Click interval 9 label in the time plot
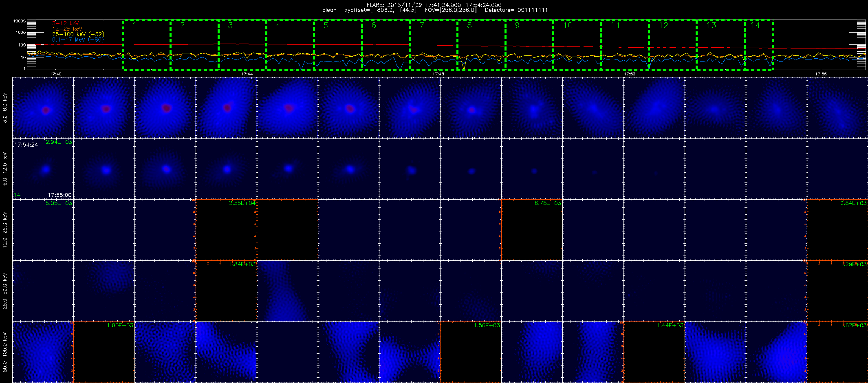 pos(517,25)
